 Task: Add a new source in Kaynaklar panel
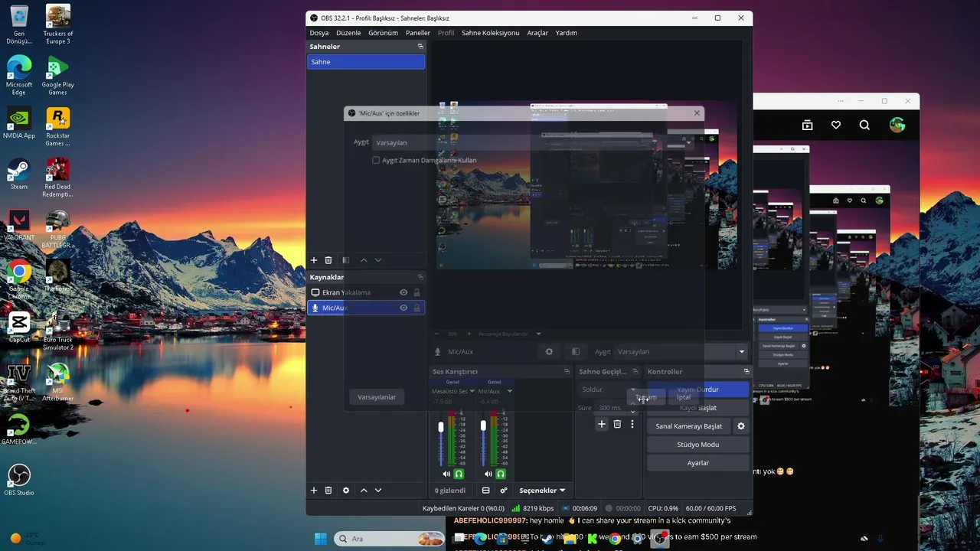[313, 491]
